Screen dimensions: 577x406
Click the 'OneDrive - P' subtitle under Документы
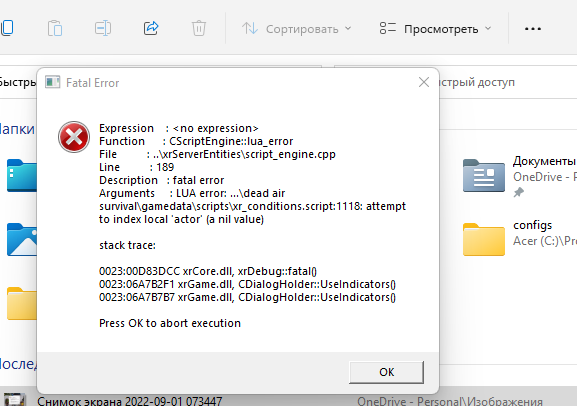tap(545, 177)
